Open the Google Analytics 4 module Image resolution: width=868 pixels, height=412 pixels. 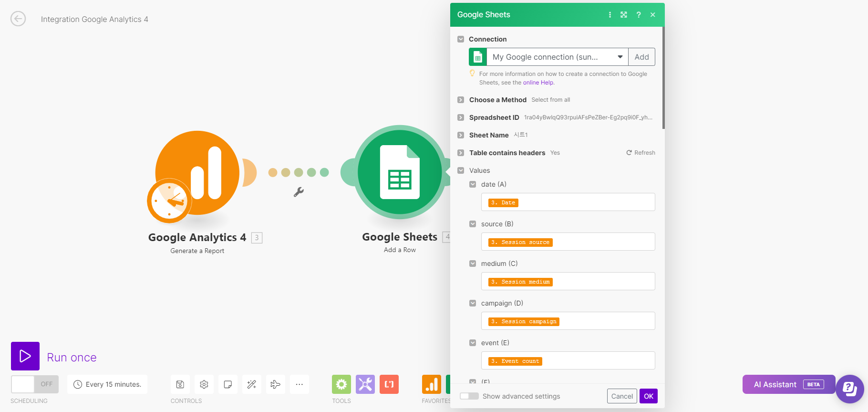point(197,173)
